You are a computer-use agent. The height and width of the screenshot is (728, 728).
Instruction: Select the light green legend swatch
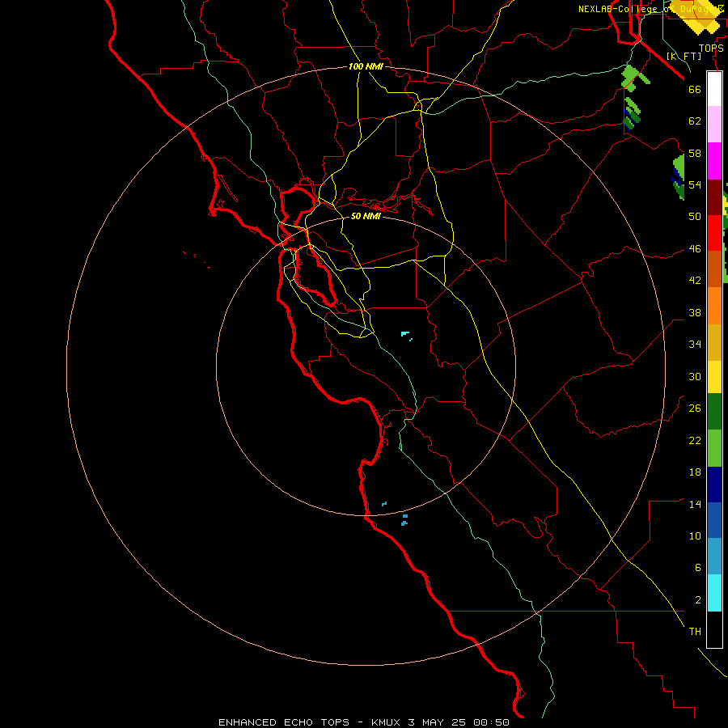click(x=714, y=448)
